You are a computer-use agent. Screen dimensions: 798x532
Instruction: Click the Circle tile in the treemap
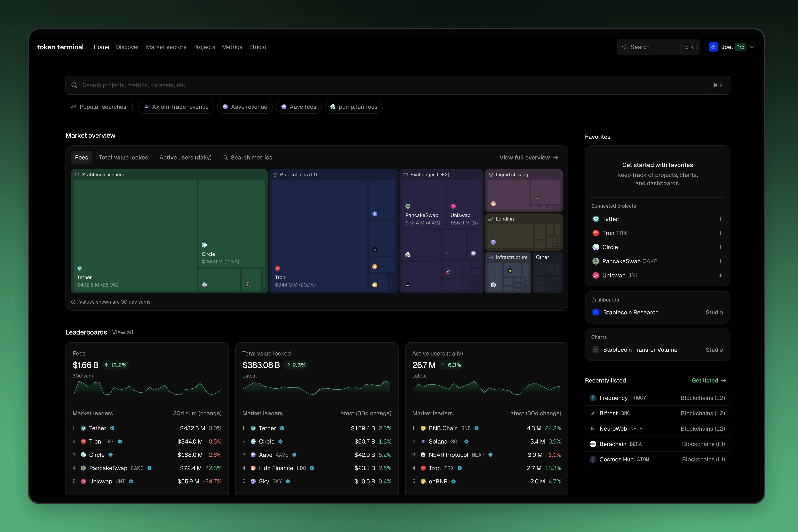click(232, 224)
